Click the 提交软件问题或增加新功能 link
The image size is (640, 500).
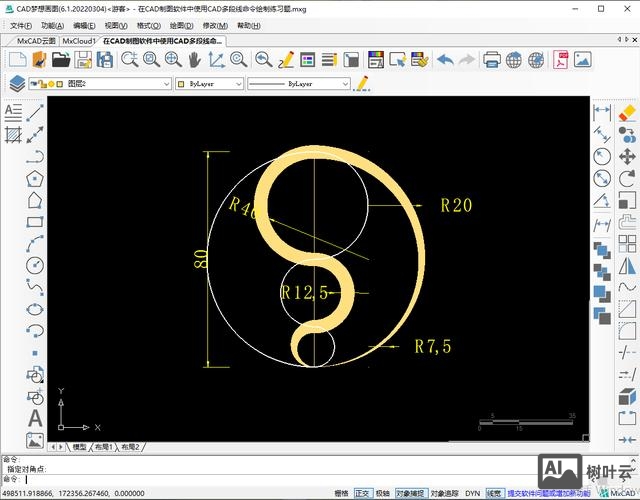click(x=549, y=493)
